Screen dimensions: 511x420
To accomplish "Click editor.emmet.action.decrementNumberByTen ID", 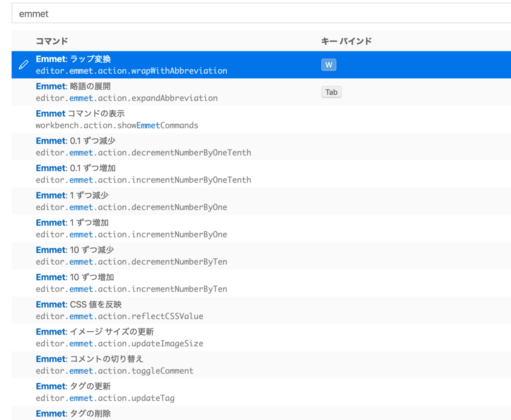I will (x=132, y=261).
